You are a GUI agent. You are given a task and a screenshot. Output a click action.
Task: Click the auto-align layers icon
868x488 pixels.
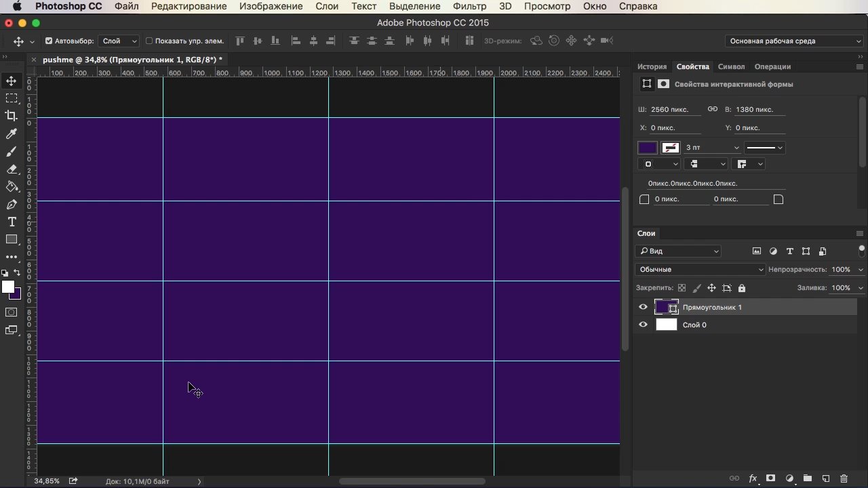(x=469, y=41)
